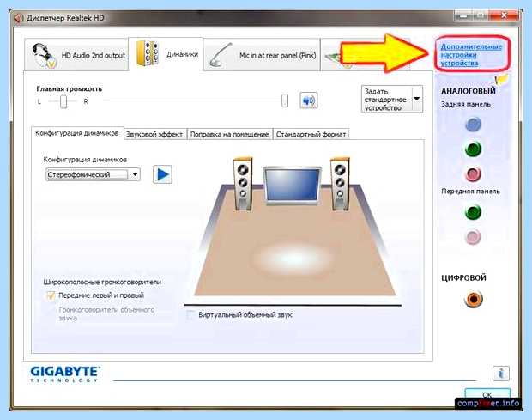532x420 pixels.
Task: Click the Широкополосные громкоговорители label
Action: point(102,282)
